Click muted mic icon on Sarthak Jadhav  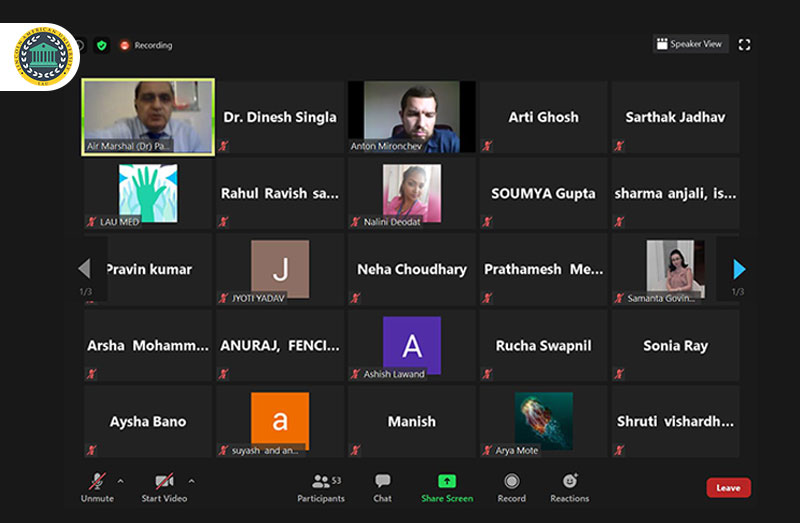(x=619, y=146)
